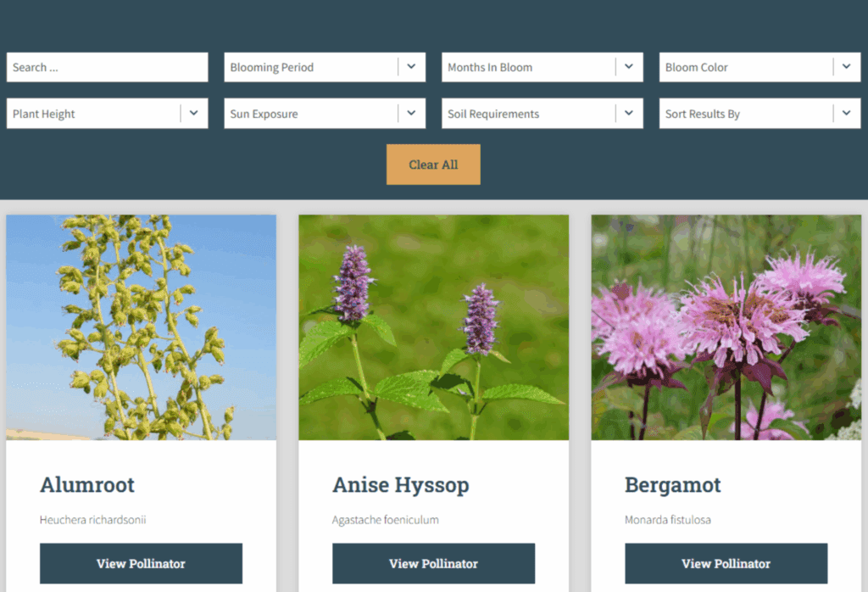
Task: Click View Pollinator under Bergamot
Action: click(x=726, y=563)
